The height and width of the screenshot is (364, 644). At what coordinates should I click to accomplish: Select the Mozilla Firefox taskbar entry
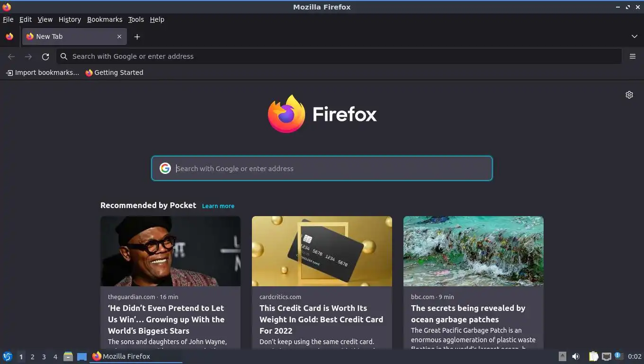pyautogui.click(x=136, y=356)
